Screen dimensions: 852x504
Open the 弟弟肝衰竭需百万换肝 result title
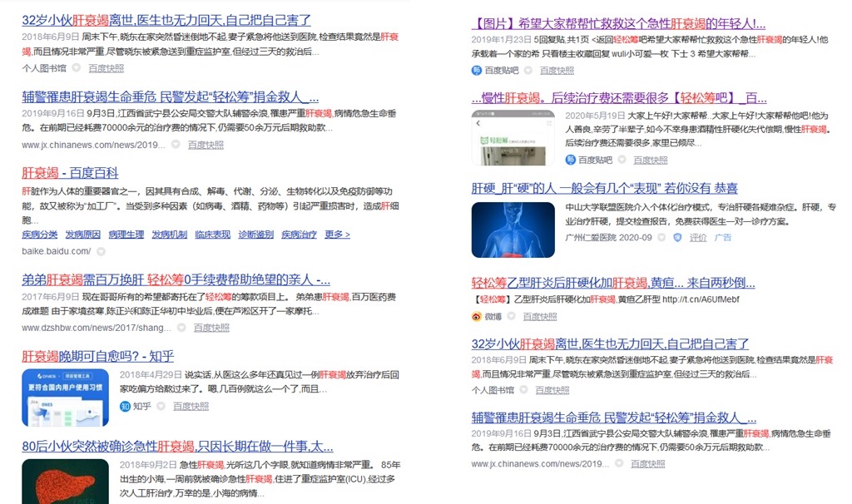pos(176,279)
